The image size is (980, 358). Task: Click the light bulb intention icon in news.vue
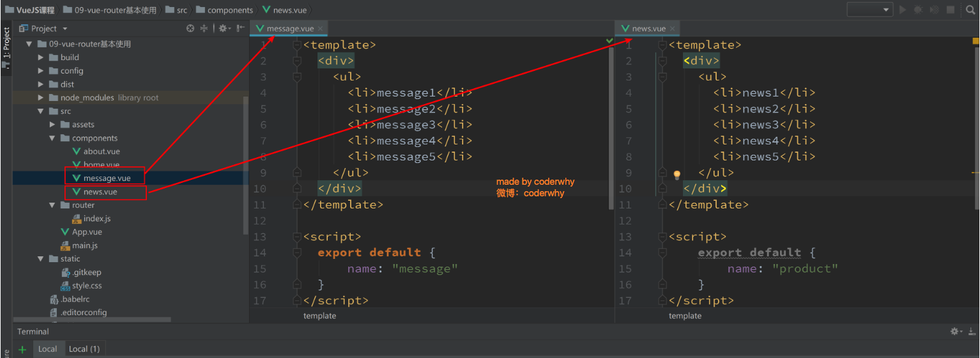[677, 175]
